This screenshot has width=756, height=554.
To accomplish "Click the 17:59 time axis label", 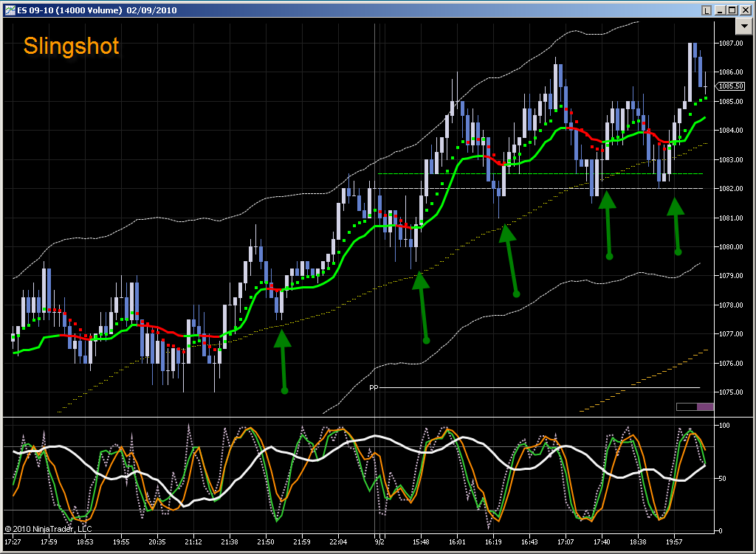I will pyautogui.click(x=49, y=542).
